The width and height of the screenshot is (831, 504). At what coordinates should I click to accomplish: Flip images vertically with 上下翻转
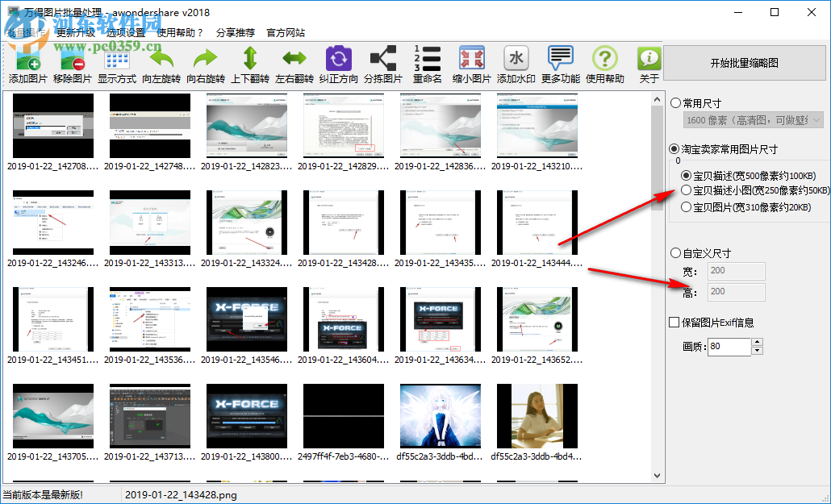pyautogui.click(x=250, y=65)
